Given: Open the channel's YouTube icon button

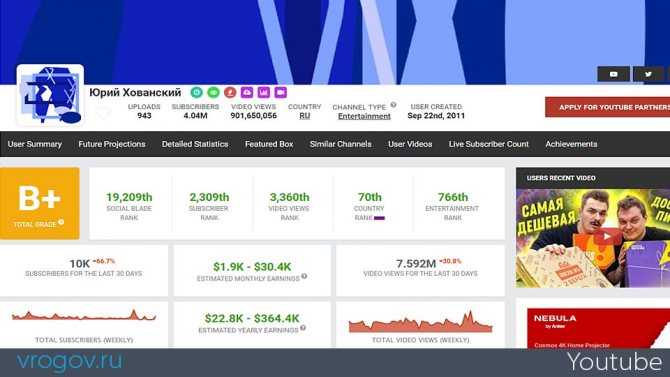Looking at the screenshot, I should click(613, 74).
